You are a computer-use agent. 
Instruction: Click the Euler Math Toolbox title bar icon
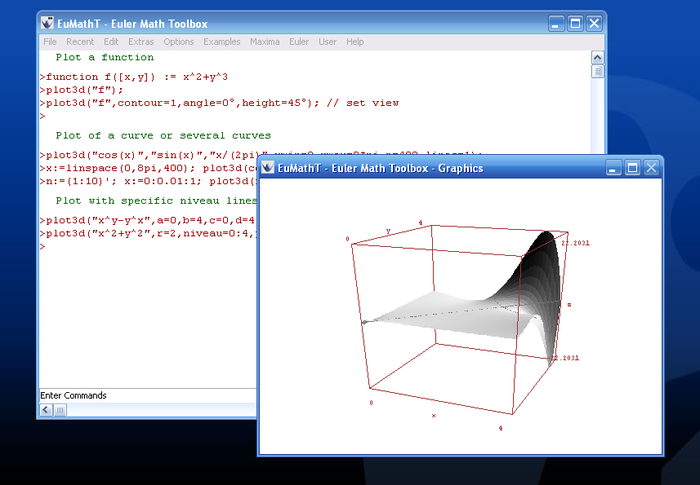click(47, 22)
